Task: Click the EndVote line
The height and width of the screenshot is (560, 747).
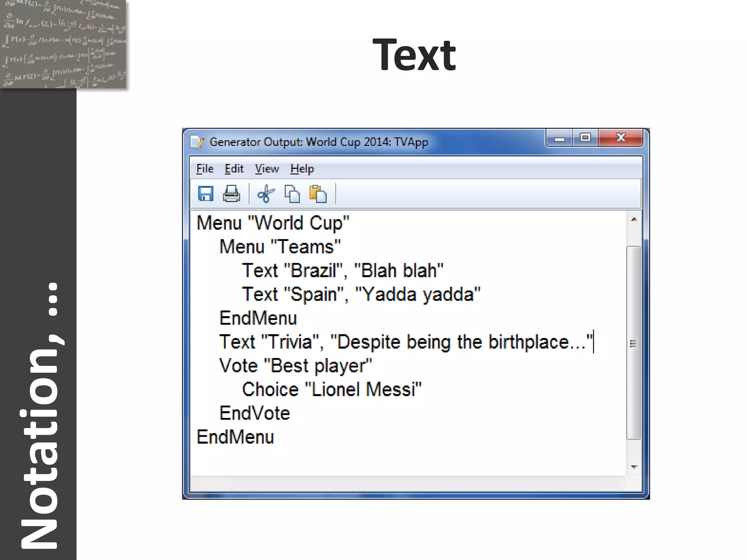Action: [x=255, y=413]
